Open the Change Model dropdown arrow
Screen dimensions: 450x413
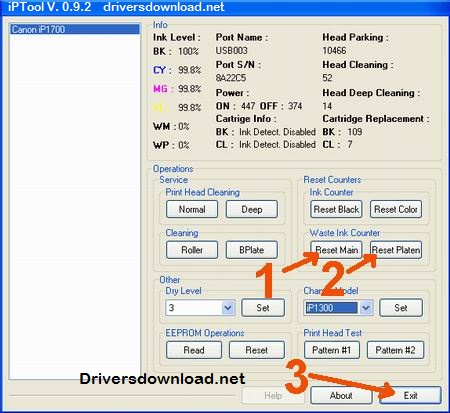(366, 308)
